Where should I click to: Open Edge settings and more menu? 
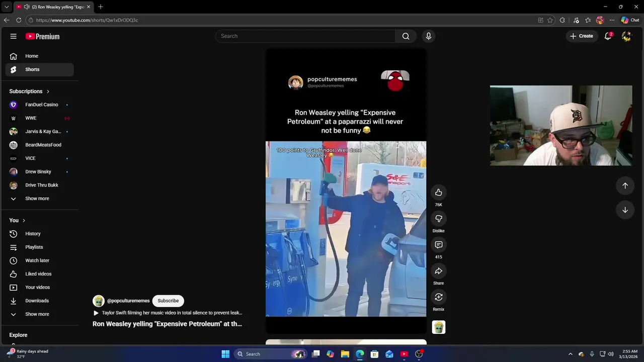(612, 20)
